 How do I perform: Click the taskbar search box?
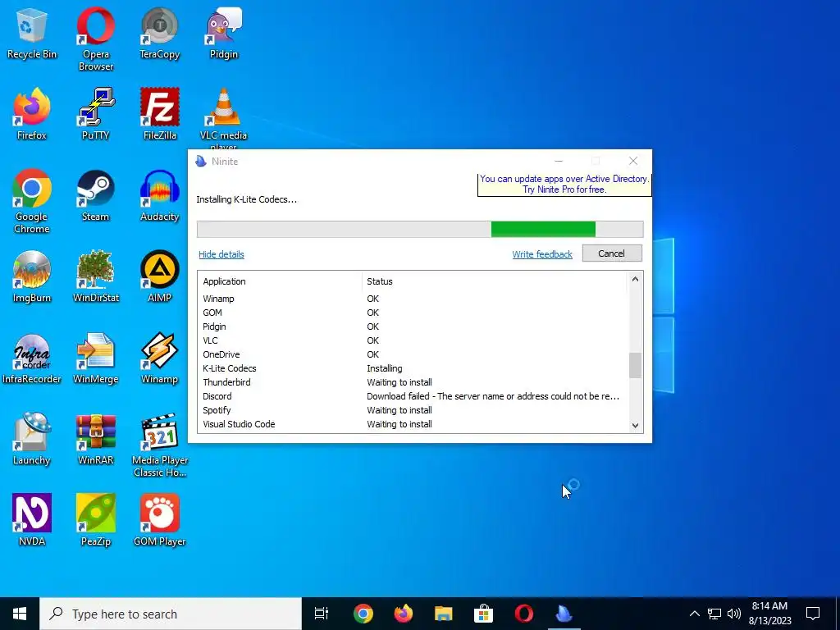(x=171, y=614)
